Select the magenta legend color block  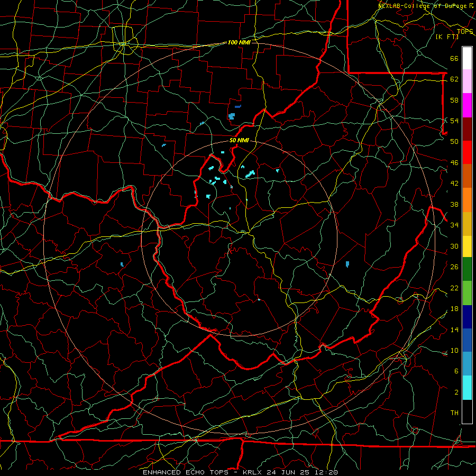tap(467, 105)
